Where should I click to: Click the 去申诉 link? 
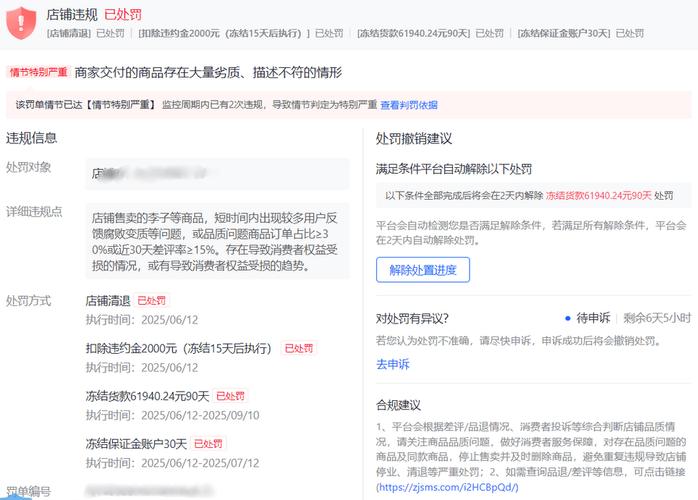pos(393,364)
